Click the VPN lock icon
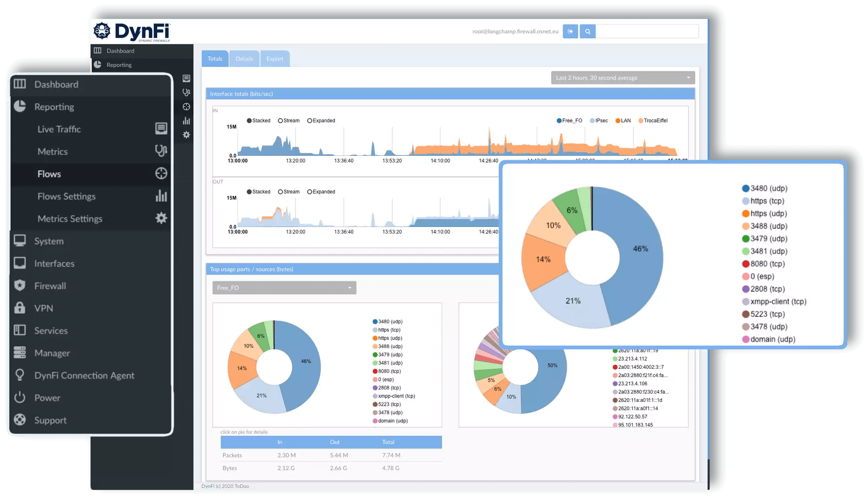The width and height of the screenshot is (868, 498). 20,308
